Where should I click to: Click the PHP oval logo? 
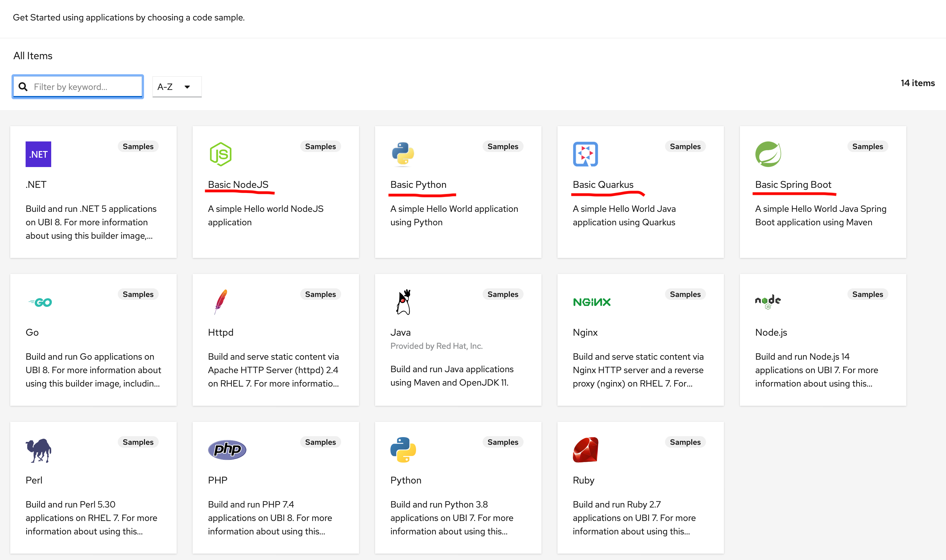pyautogui.click(x=227, y=449)
